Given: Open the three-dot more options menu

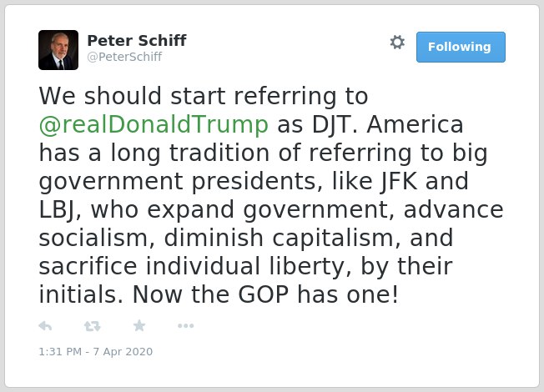Looking at the screenshot, I should 185,326.
